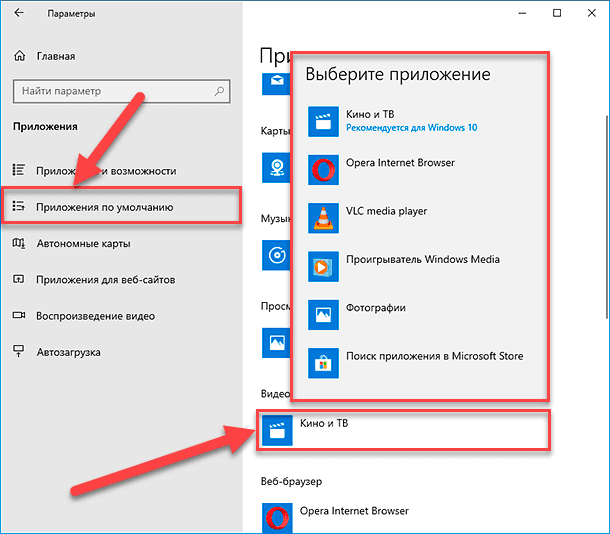This screenshot has height=534, width=610.
Task: Click the Opera icon in the popup
Action: (x=323, y=170)
